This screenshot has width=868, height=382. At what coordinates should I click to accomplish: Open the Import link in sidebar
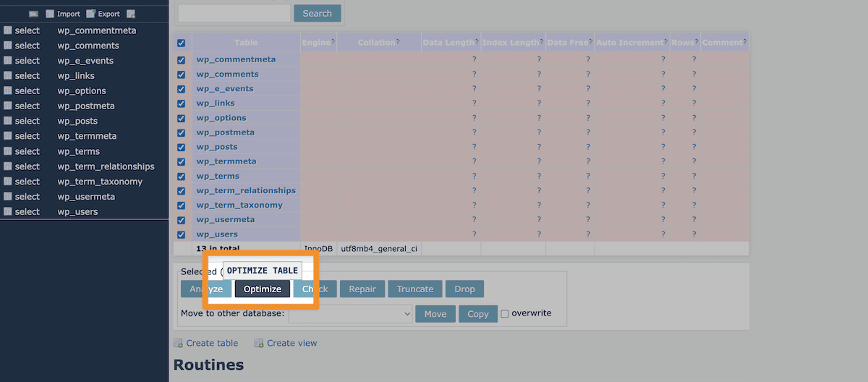[62, 14]
